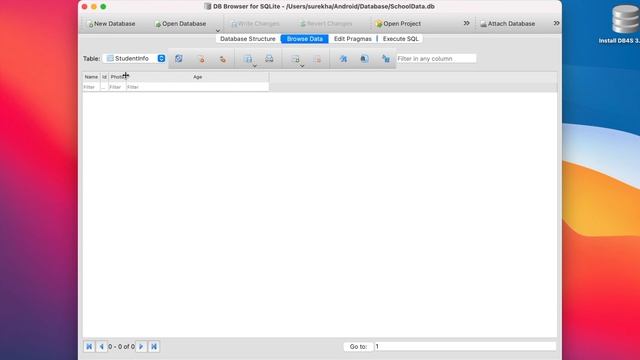This screenshot has height=360, width=640.
Task: Open the save table options arrow
Action: (254, 66)
